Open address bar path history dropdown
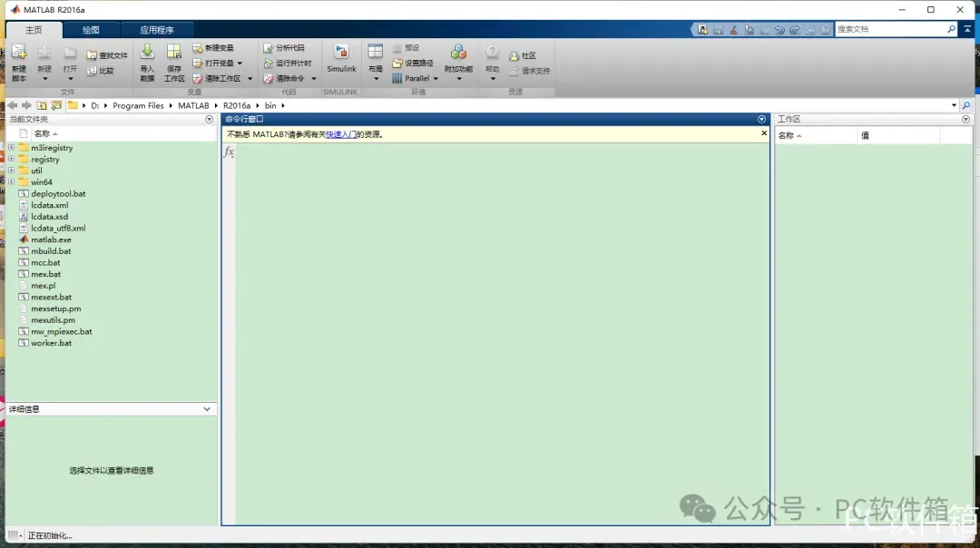 coord(954,105)
